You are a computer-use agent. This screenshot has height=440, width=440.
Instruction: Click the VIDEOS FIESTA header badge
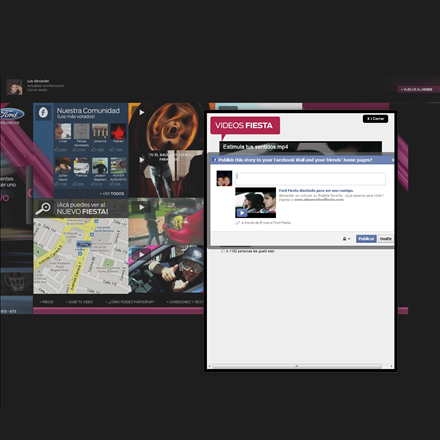tap(245, 125)
